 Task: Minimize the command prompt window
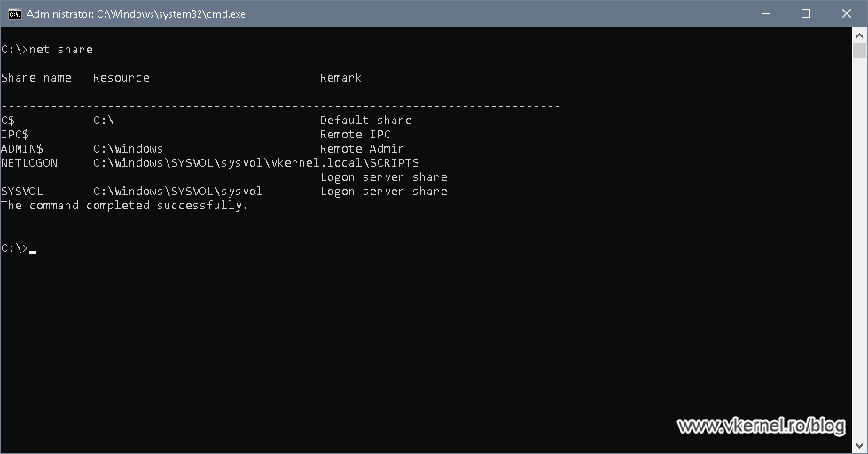[x=766, y=14]
